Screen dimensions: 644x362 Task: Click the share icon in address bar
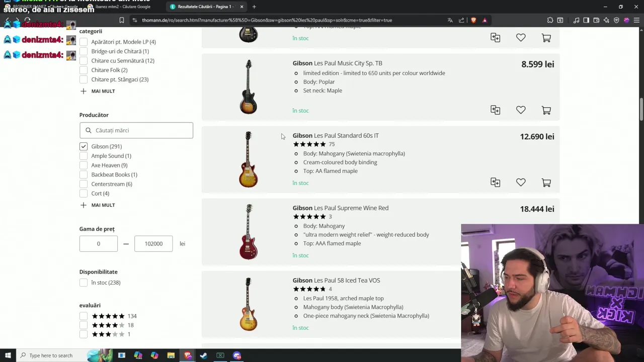coord(461,20)
